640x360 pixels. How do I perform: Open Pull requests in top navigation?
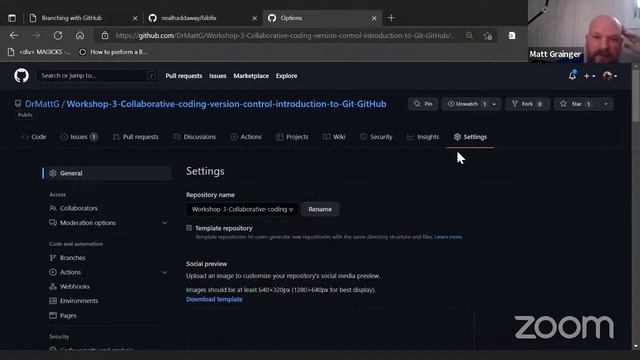coord(184,76)
